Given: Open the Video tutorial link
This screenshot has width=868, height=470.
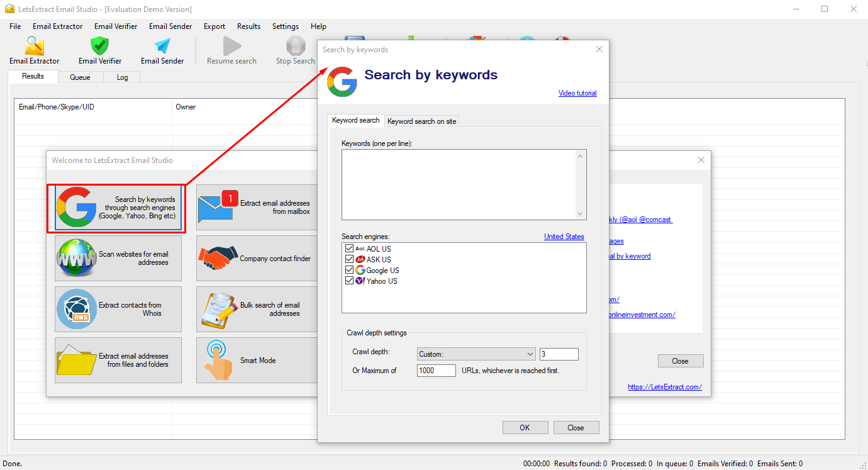Looking at the screenshot, I should pyautogui.click(x=577, y=93).
